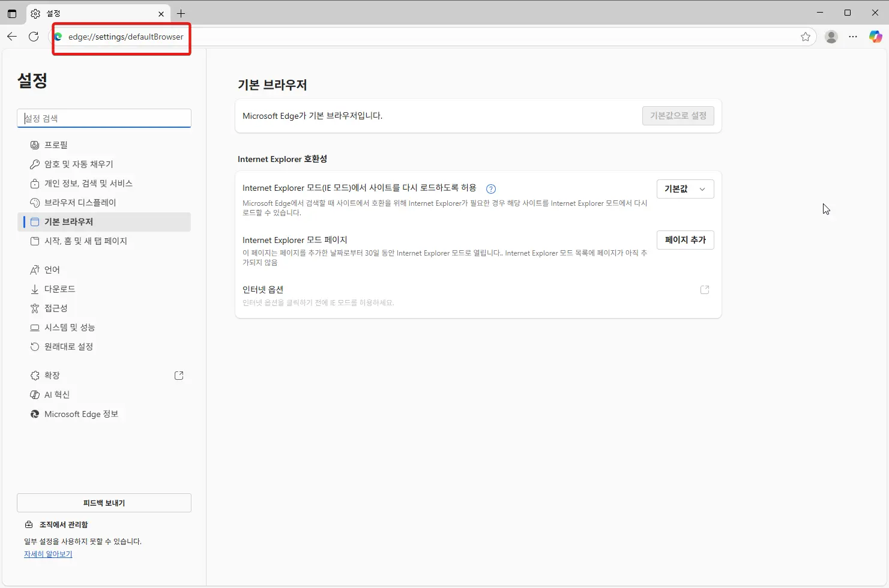
Task: Click the palette icon for 브라우저 디스플레이
Action: tap(35, 202)
